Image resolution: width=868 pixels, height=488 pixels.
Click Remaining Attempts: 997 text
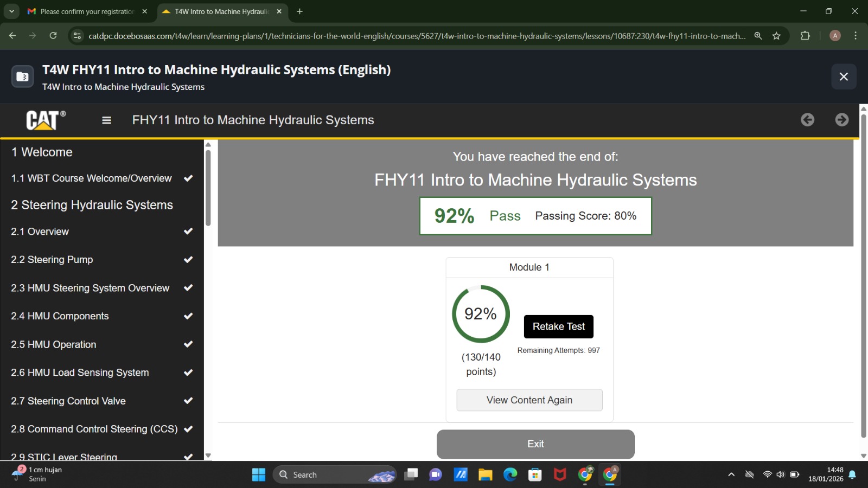click(558, 351)
